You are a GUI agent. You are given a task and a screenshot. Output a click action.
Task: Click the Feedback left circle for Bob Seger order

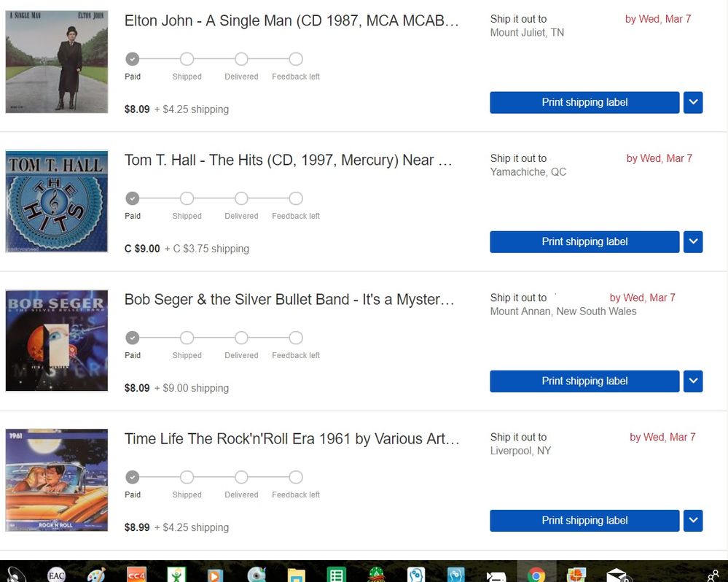click(x=296, y=338)
